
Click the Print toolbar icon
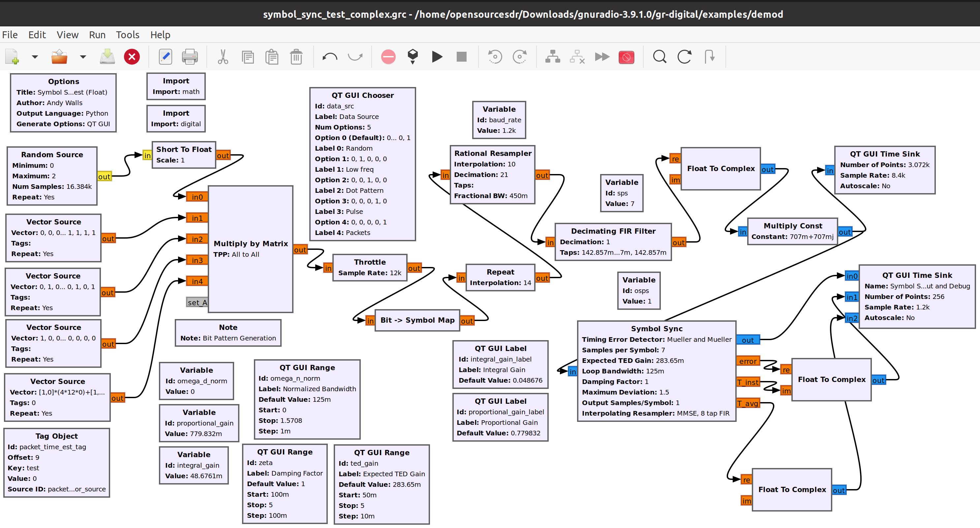pos(190,57)
